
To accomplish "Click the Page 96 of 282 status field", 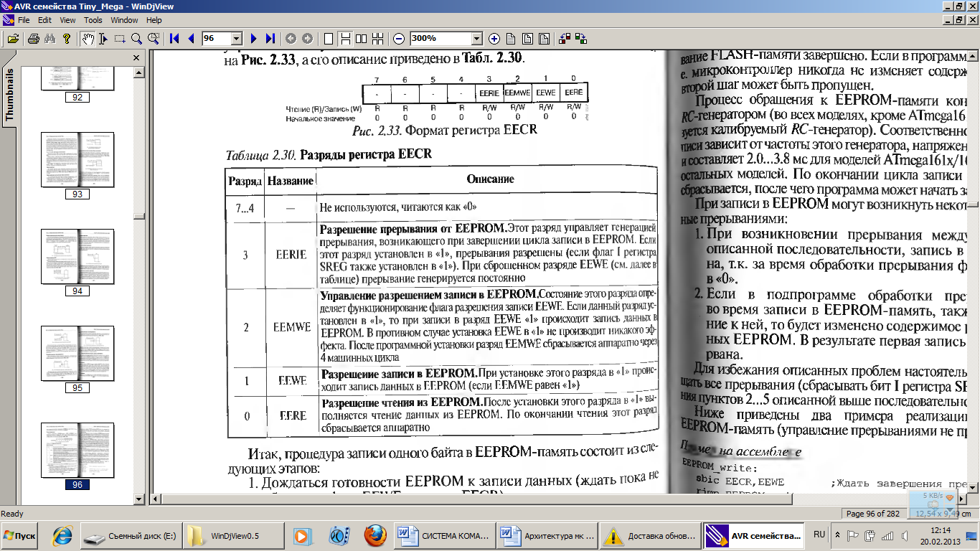I will (873, 514).
